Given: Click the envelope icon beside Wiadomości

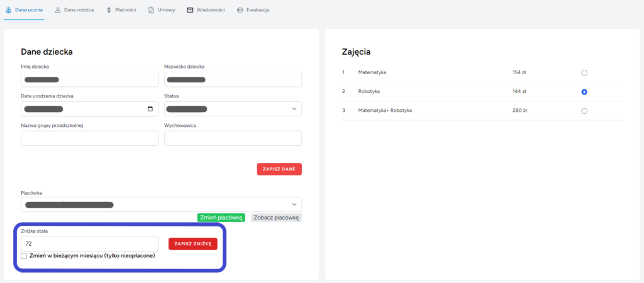Looking at the screenshot, I should (190, 10).
